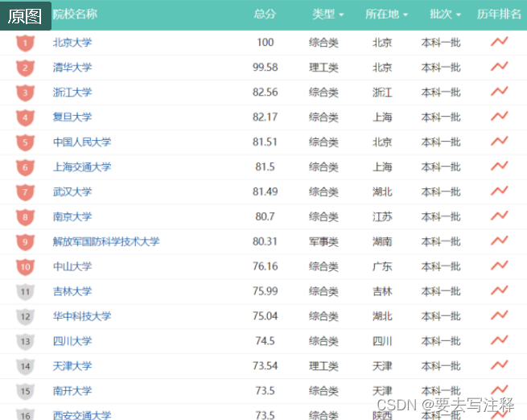Open 中山大学 historical ranking trend icon

(499, 266)
